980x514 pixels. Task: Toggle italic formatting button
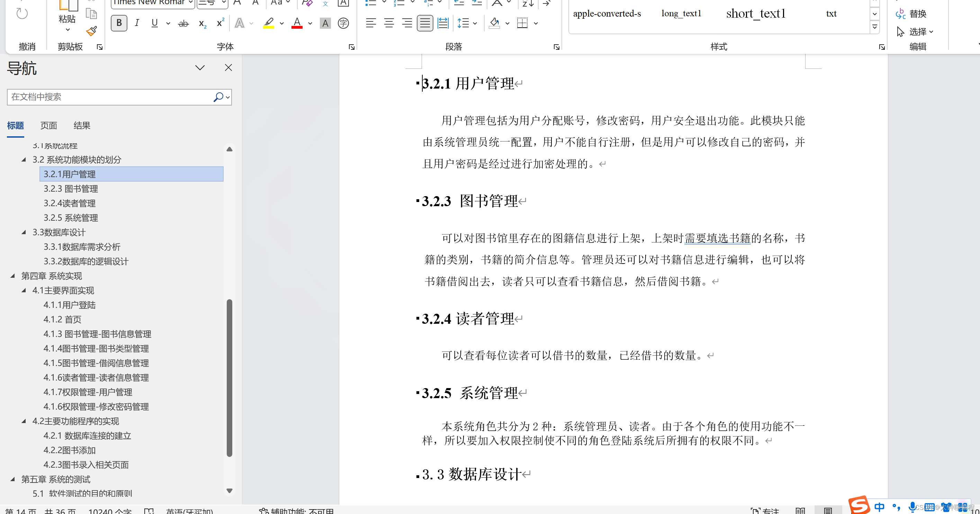coord(137,23)
